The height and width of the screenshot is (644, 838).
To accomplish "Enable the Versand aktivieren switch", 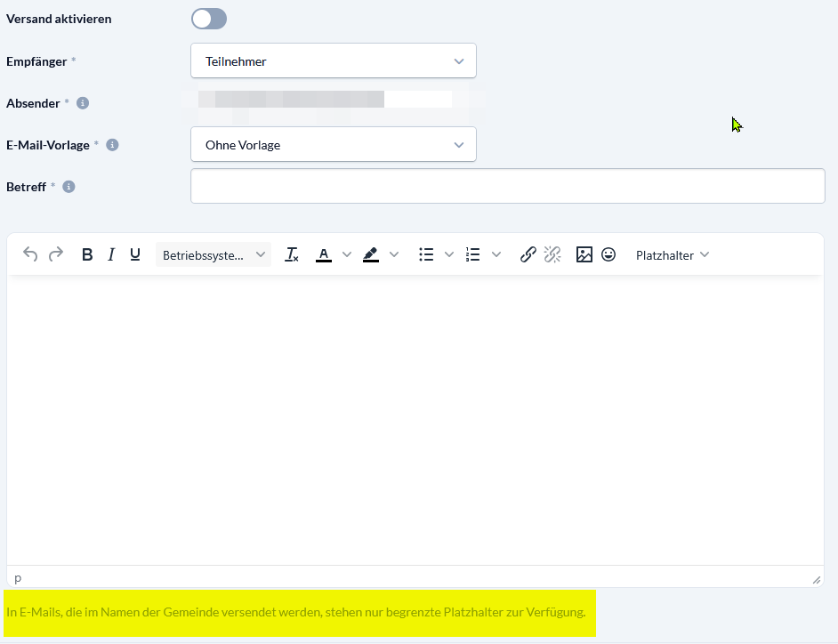I will pyautogui.click(x=209, y=19).
